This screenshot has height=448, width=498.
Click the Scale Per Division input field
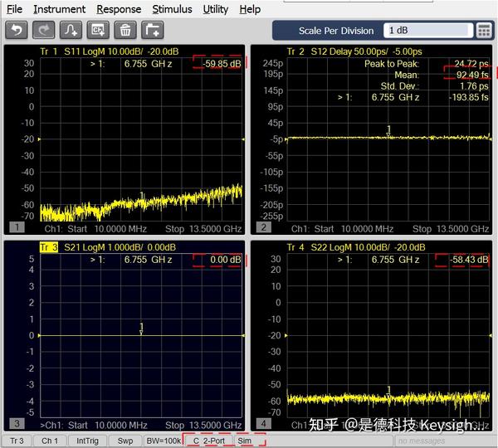427,31
